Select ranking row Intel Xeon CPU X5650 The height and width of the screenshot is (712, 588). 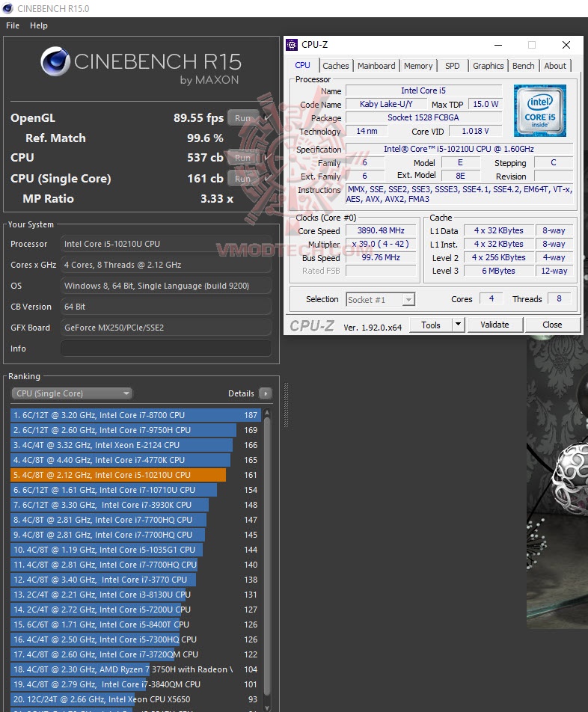[x=135, y=700]
